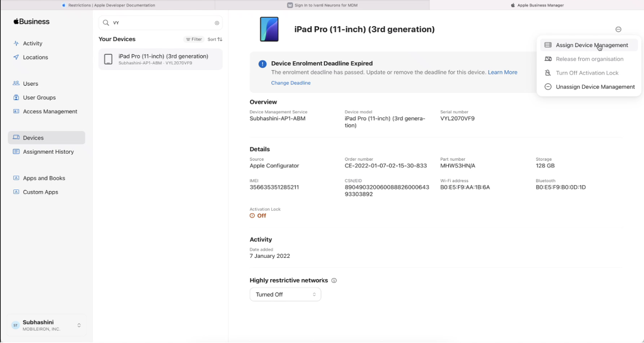Screen dimensions: 644x343
Task: Open the Sort devices menu
Action: [x=215, y=39]
